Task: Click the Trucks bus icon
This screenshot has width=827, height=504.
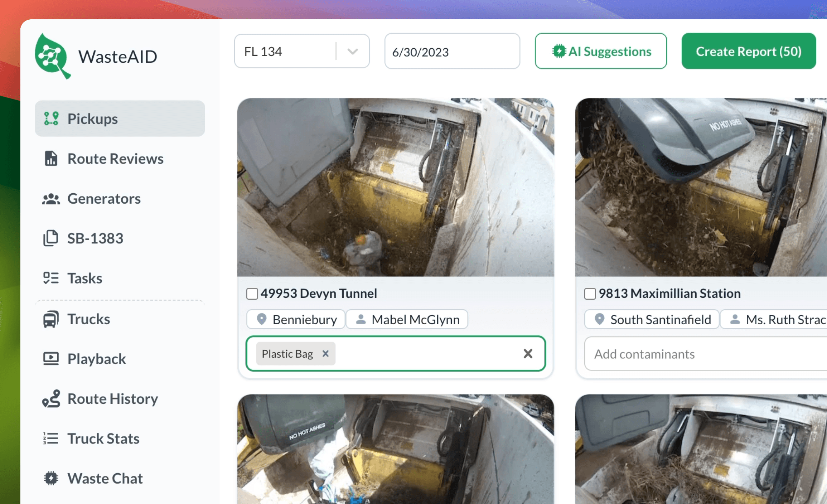Action: coord(51,319)
